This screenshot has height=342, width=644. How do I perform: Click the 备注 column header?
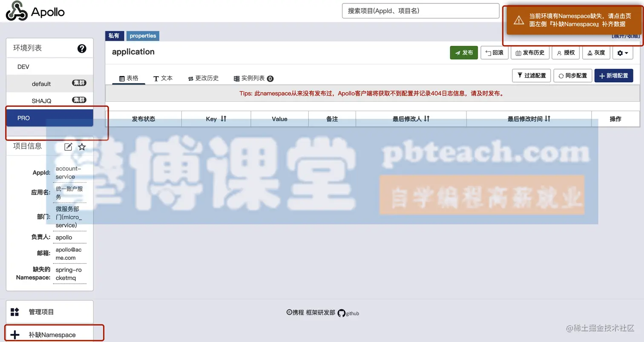(x=332, y=119)
